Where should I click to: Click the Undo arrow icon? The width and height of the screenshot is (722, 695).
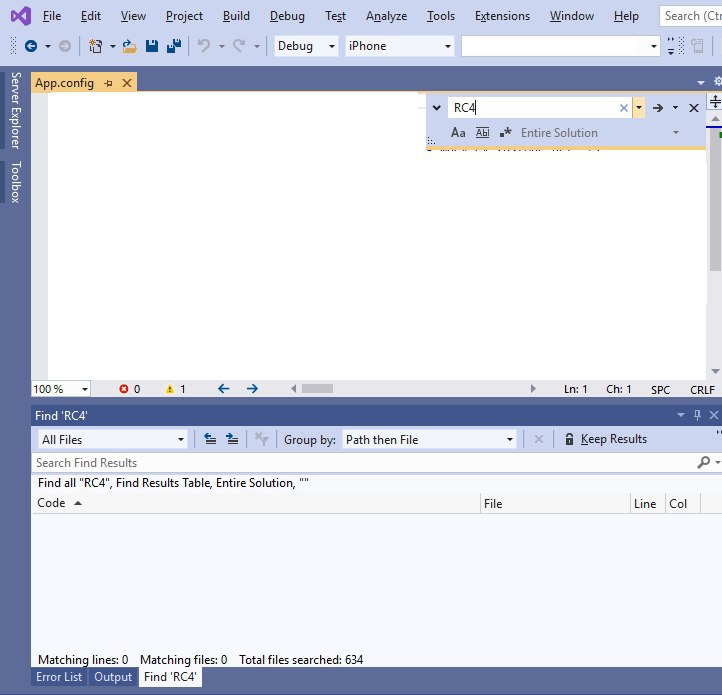pyautogui.click(x=204, y=46)
